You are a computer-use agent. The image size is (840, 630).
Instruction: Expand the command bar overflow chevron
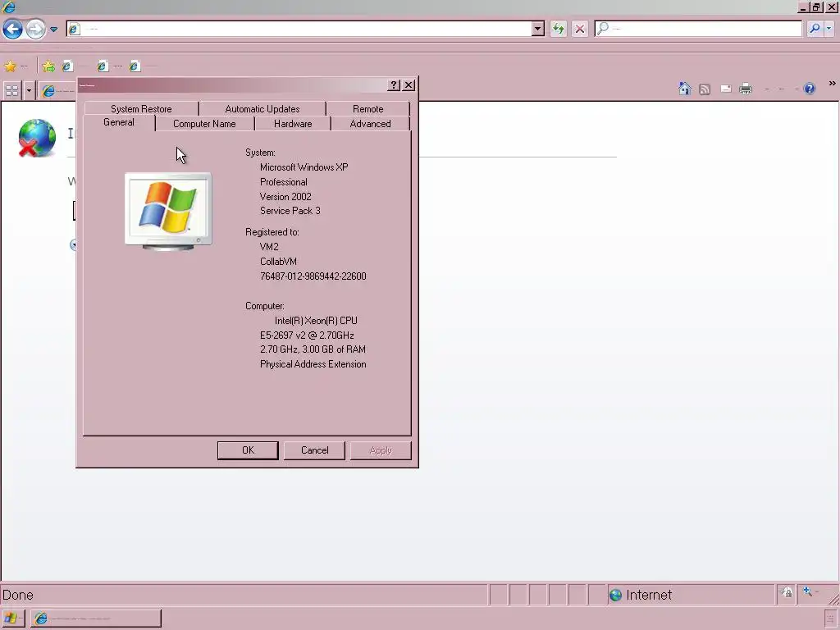pos(832,83)
